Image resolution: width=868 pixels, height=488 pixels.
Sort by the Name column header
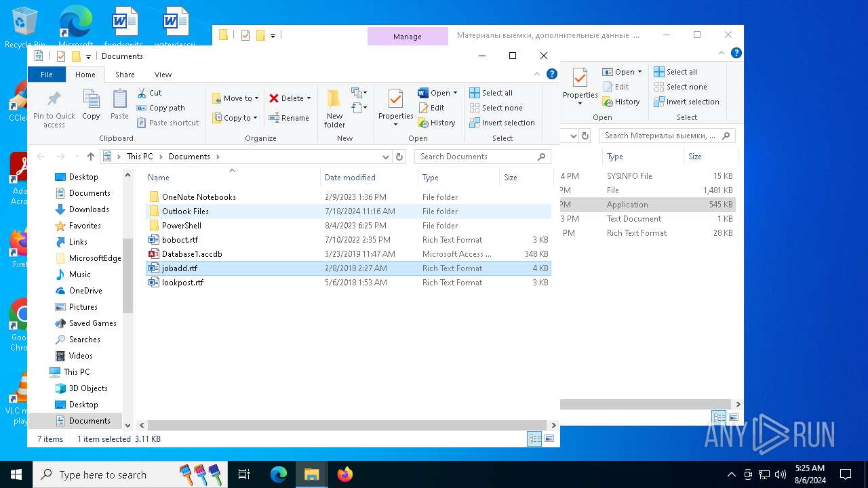[232, 178]
